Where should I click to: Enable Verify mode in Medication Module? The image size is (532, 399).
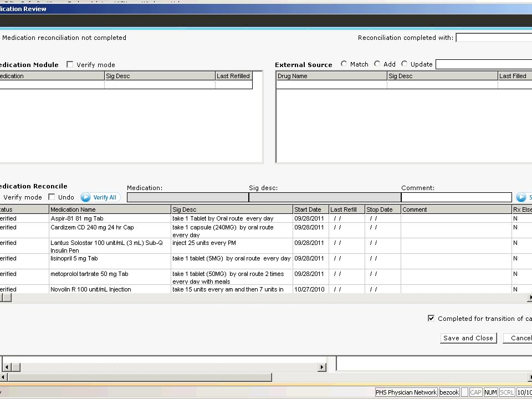(x=70, y=64)
